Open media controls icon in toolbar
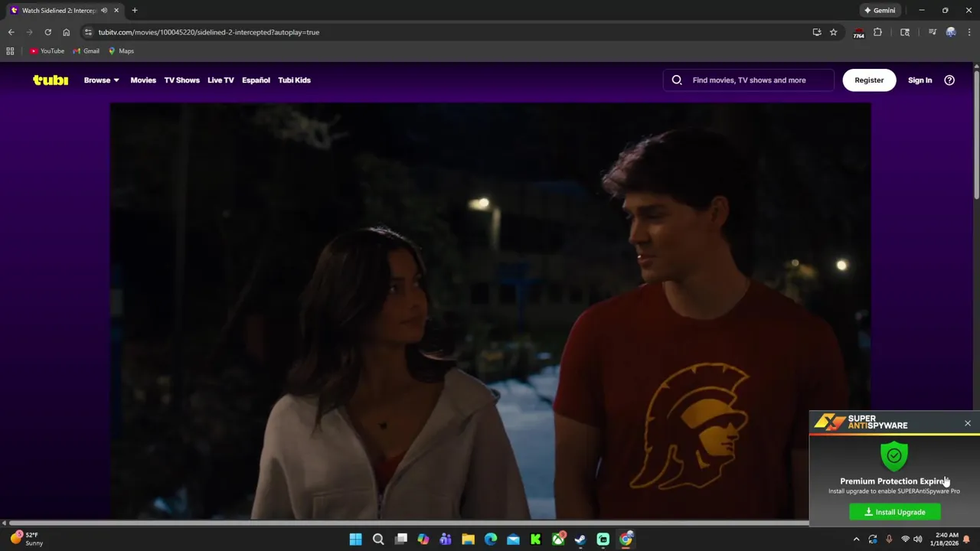The width and height of the screenshot is (980, 551). [933, 32]
